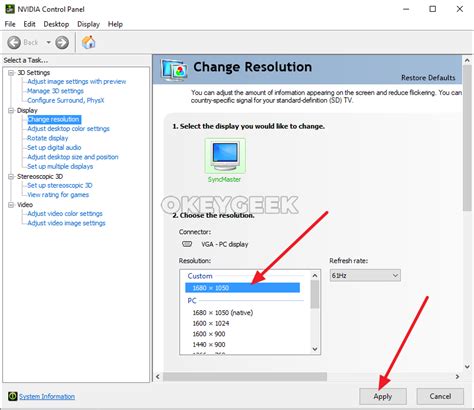
Task: Open Adjust image settings with preview
Action: coord(77,81)
